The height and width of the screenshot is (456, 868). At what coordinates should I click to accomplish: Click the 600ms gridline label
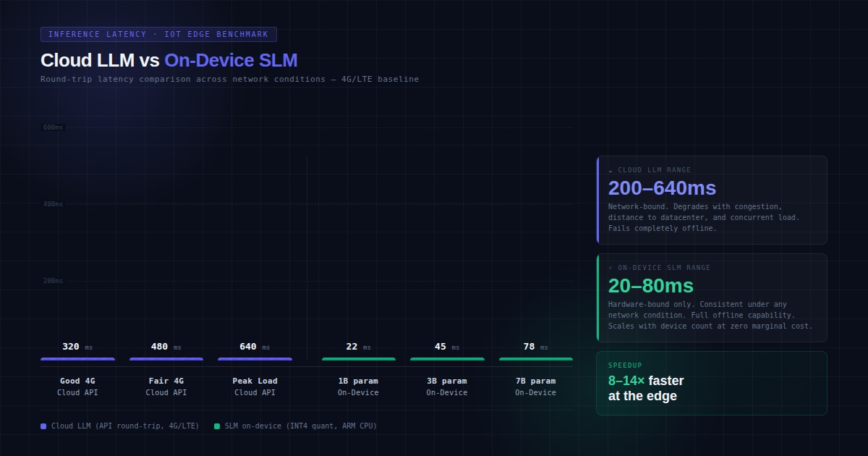point(51,127)
